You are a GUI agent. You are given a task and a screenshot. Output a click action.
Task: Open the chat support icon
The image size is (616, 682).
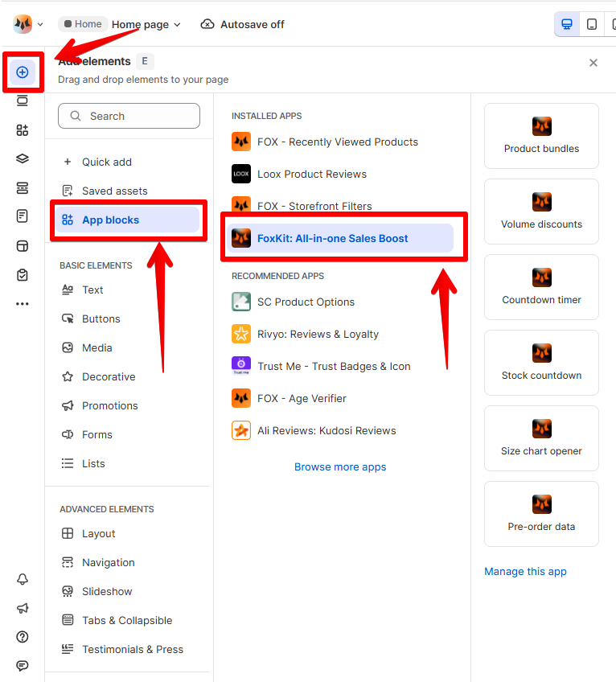pyautogui.click(x=23, y=665)
